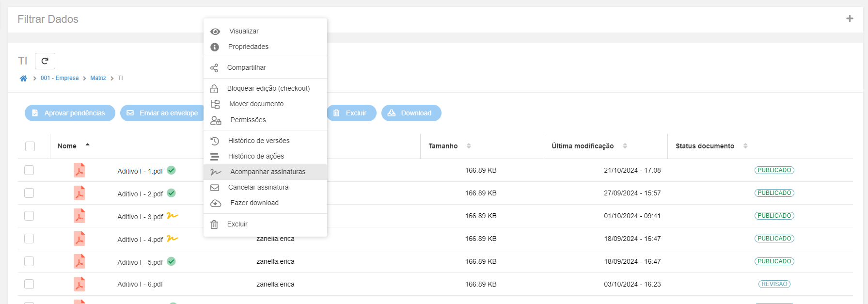The image size is (868, 304).
Task: Click file name Aditivo I - 3.pdf
Action: (x=140, y=217)
